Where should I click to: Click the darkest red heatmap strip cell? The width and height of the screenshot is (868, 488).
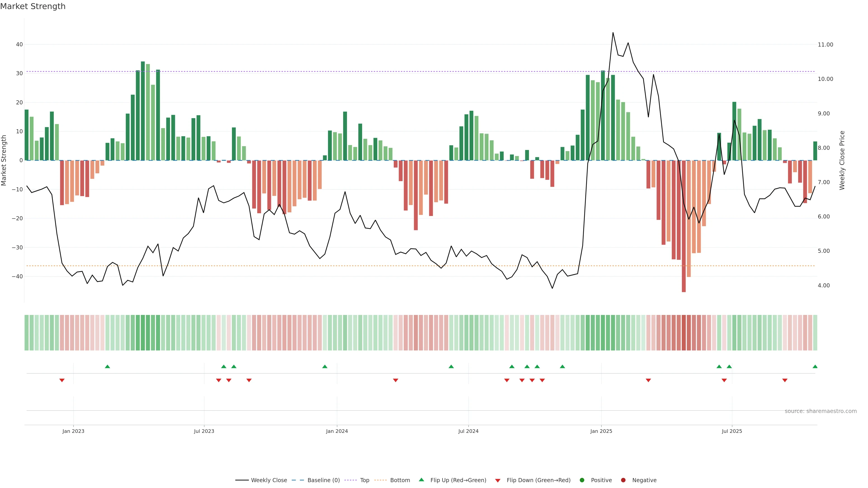[x=684, y=332]
